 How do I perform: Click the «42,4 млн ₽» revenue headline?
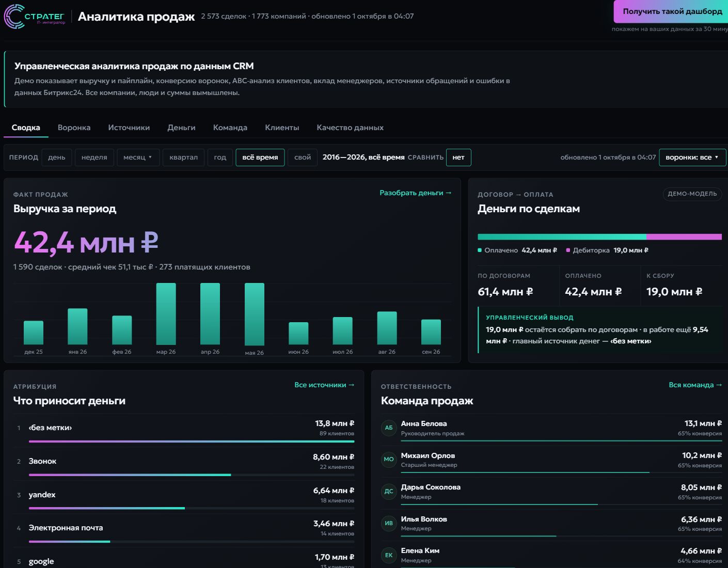[86, 242]
